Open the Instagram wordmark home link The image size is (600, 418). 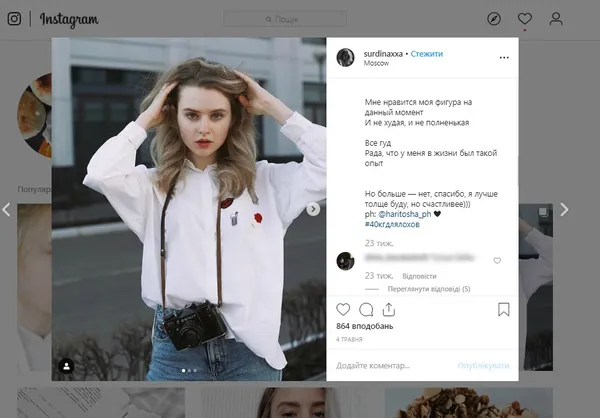pyautogui.click(x=69, y=20)
